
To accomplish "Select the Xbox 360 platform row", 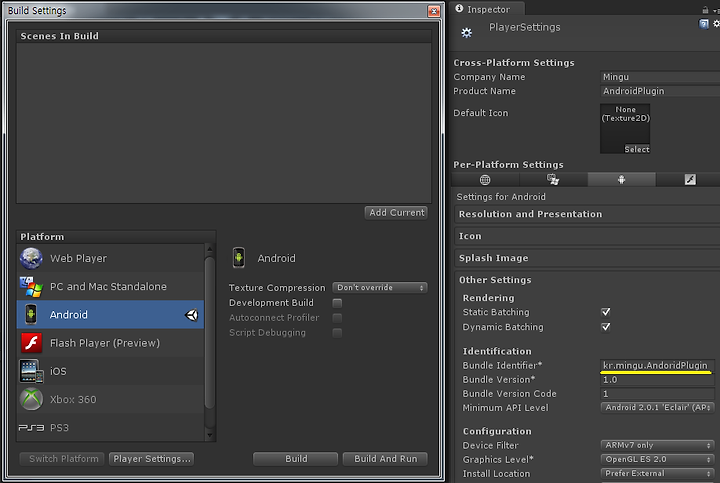I will [x=110, y=399].
